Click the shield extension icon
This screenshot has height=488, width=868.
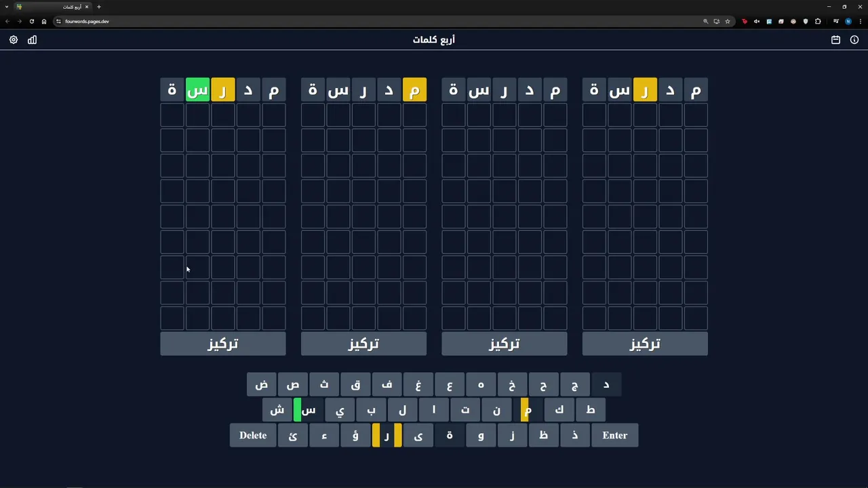806,21
